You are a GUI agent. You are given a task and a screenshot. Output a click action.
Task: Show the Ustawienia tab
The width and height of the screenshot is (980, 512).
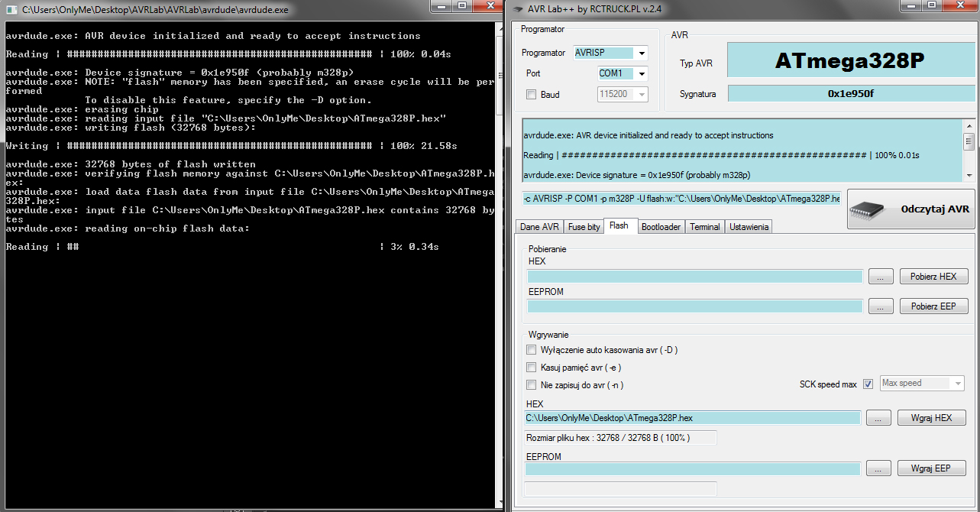pyautogui.click(x=749, y=227)
